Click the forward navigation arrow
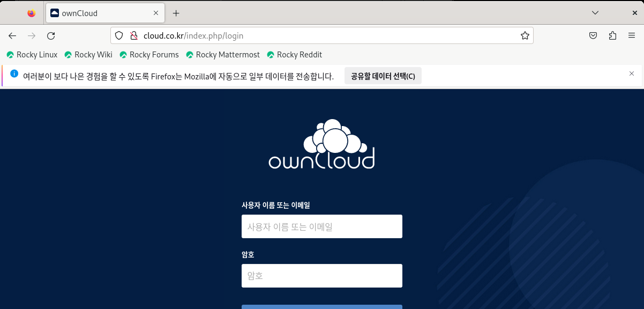644x309 pixels. click(32, 36)
